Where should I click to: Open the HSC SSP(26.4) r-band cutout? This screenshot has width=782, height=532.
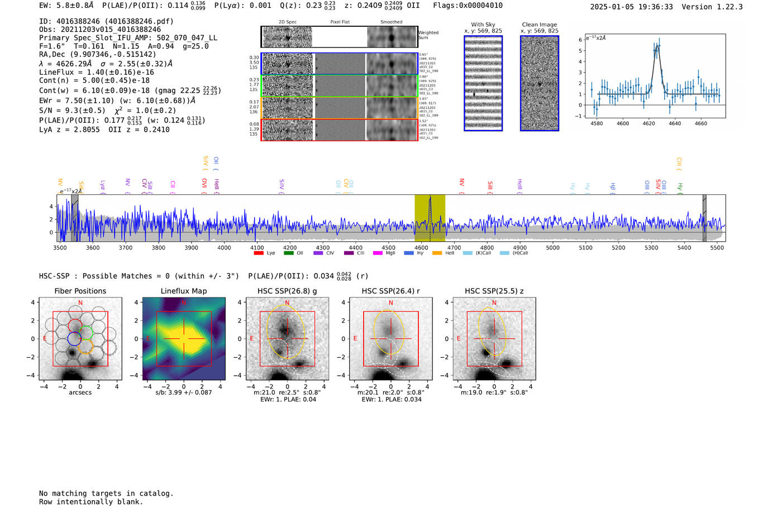pos(390,339)
